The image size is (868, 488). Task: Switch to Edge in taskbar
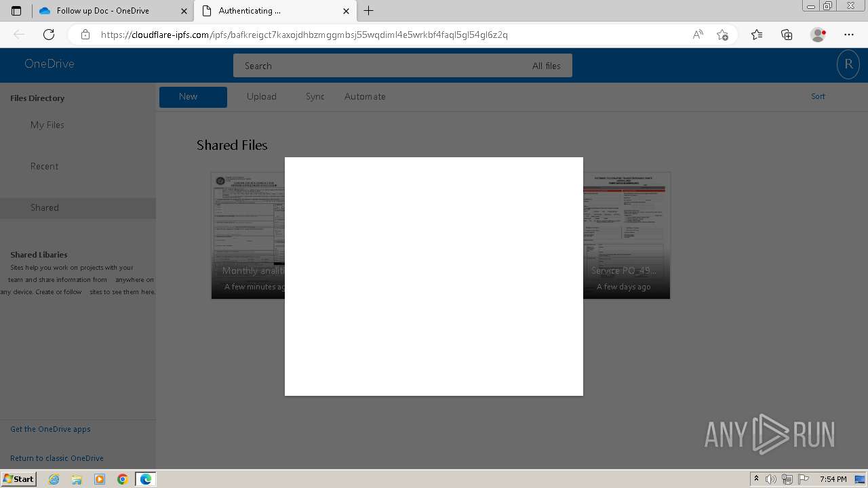click(146, 479)
